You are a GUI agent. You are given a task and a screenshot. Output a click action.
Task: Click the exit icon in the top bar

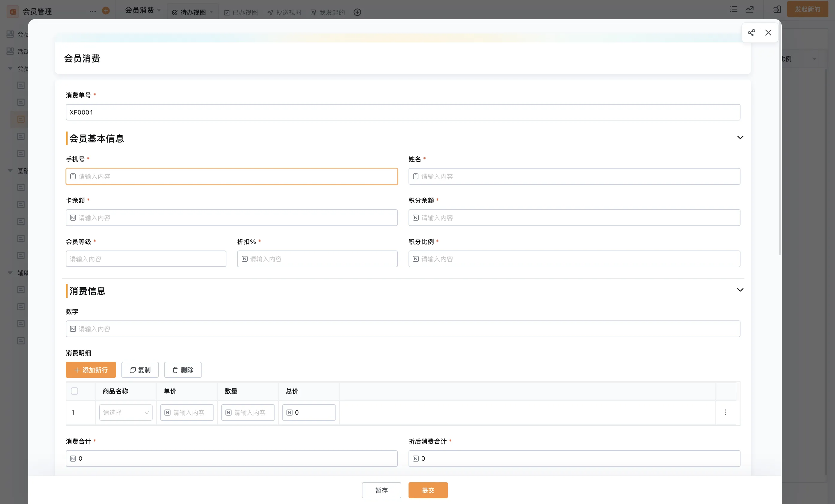pyautogui.click(x=777, y=10)
